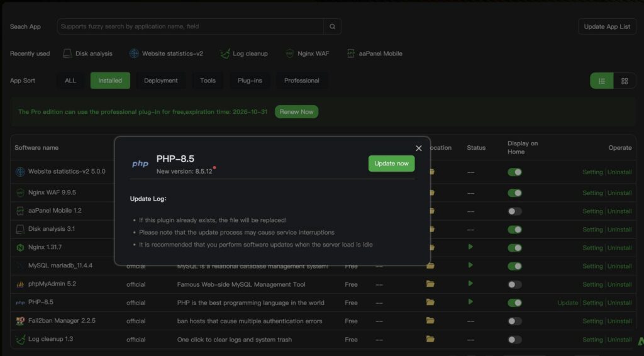This screenshot has height=356, width=644.
Task: Open aaPanel Mobile from recently used
Action: click(x=375, y=53)
